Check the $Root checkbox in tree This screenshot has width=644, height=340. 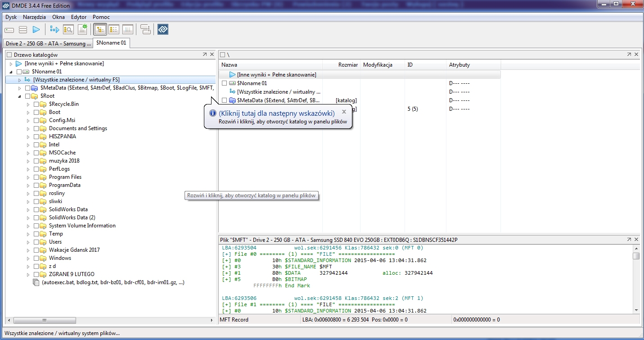28,96
